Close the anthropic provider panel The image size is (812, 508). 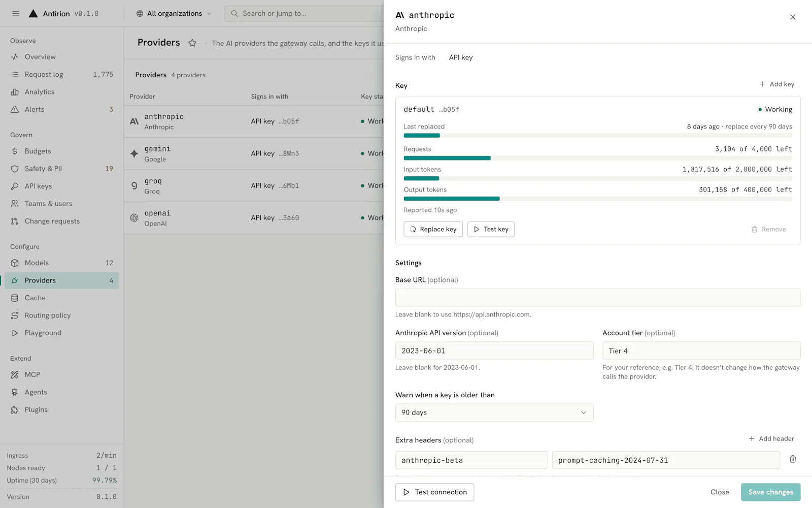792,17
